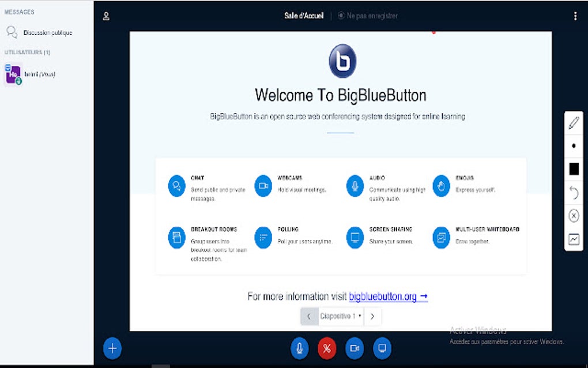The image size is (588, 368).
Task: Toggle recording via Ne pas enregistrer indicator
Action: [367, 16]
